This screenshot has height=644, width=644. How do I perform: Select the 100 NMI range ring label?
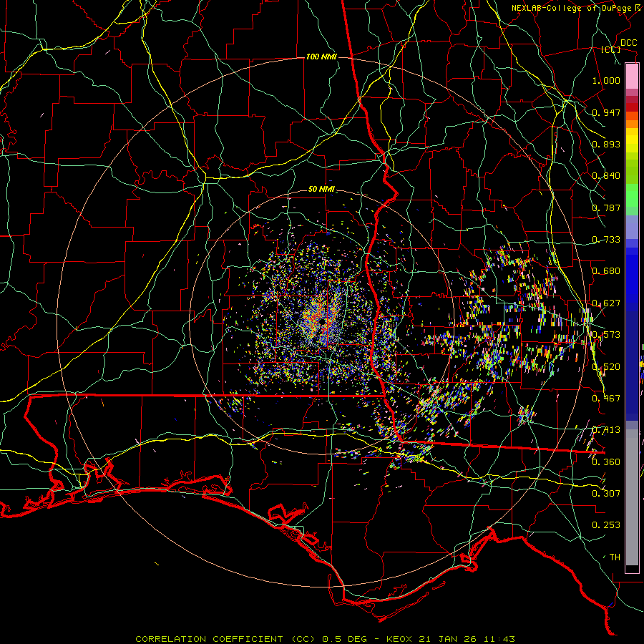321,57
